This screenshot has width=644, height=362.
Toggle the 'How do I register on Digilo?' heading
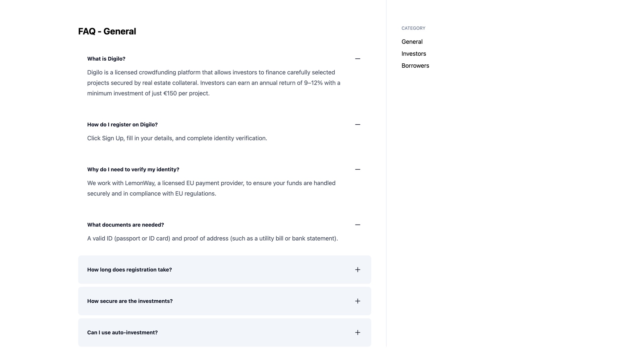coord(122,124)
